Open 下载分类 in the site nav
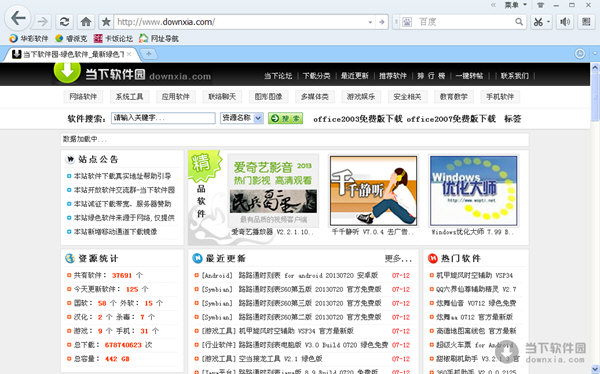 pos(316,76)
